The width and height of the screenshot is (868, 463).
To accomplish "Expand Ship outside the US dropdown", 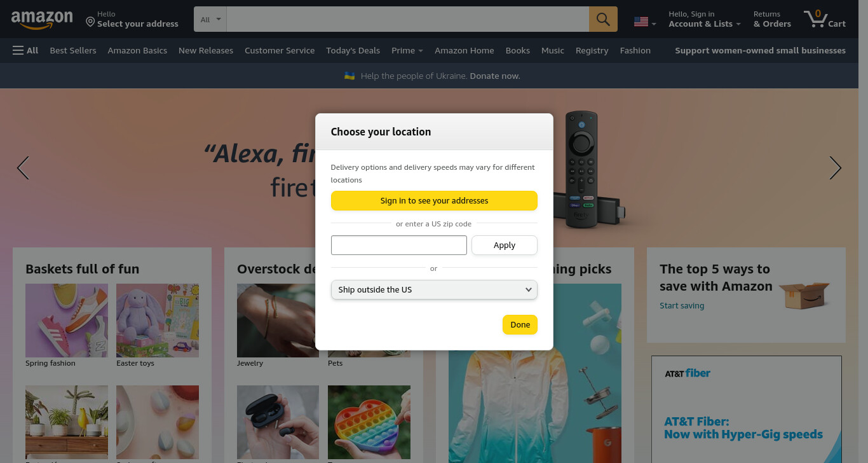I will pos(434,289).
